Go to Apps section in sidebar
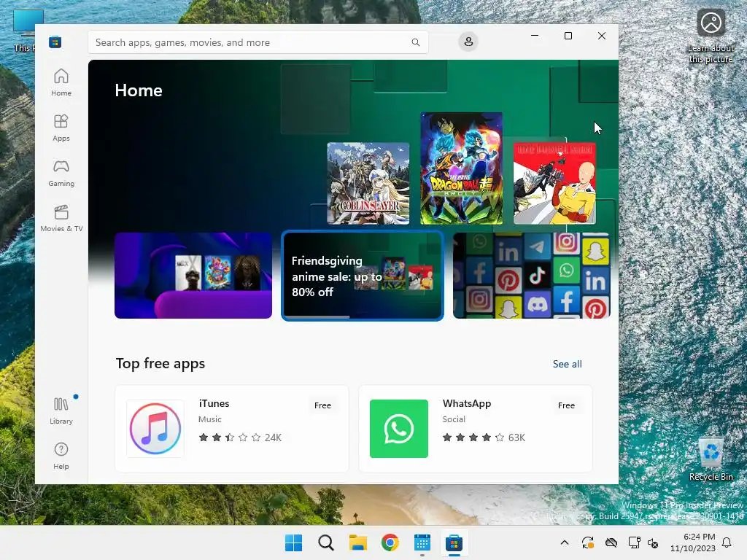This screenshot has width=747, height=560. tap(61, 128)
